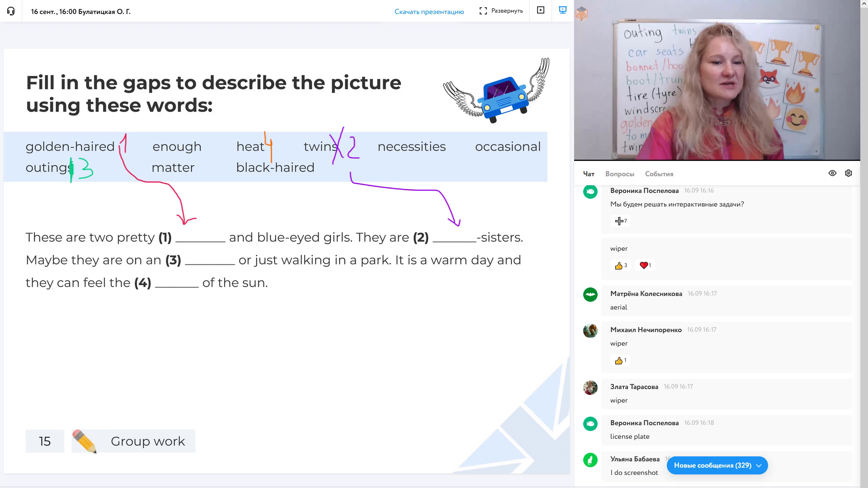Open the События tab

point(659,174)
